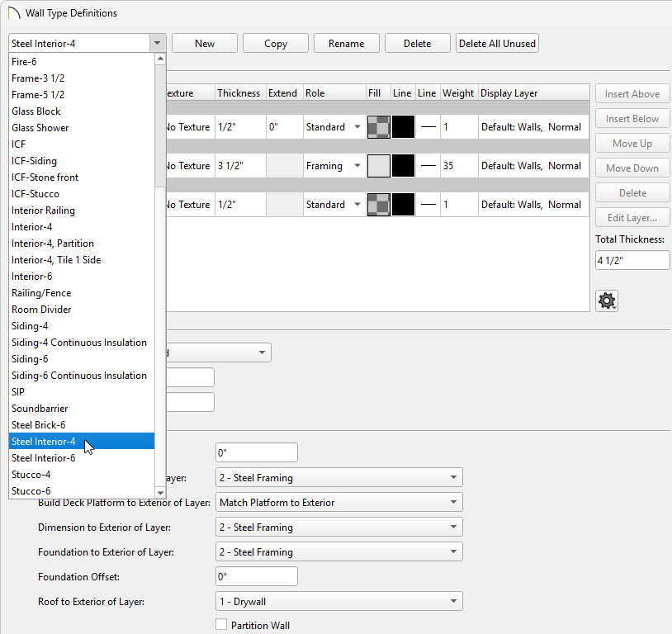Click scroll-up arrow of wall type list
The image size is (672, 634).
pyautogui.click(x=160, y=59)
